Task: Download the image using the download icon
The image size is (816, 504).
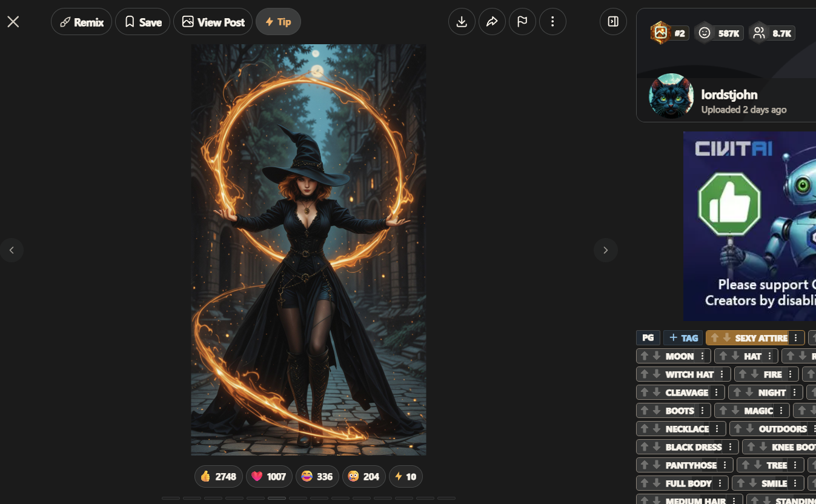Action: 462,22
